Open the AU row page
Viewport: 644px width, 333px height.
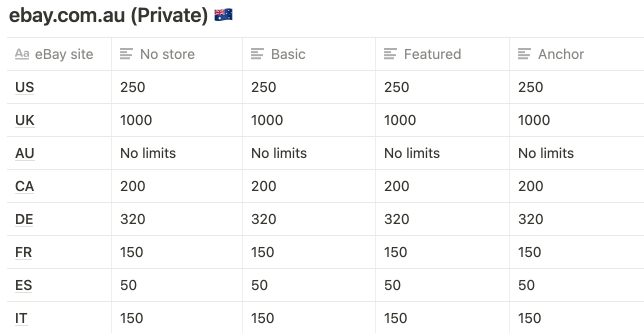24,153
